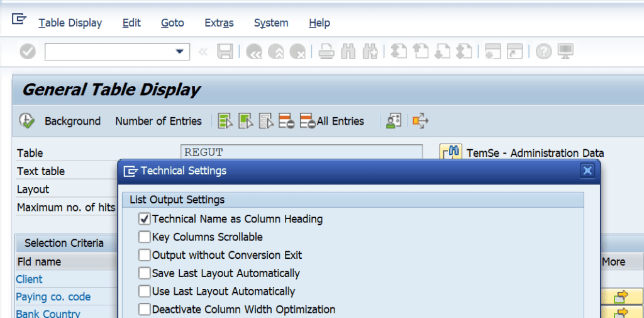
Task: Click the second green list selection icon
Action: (246, 121)
